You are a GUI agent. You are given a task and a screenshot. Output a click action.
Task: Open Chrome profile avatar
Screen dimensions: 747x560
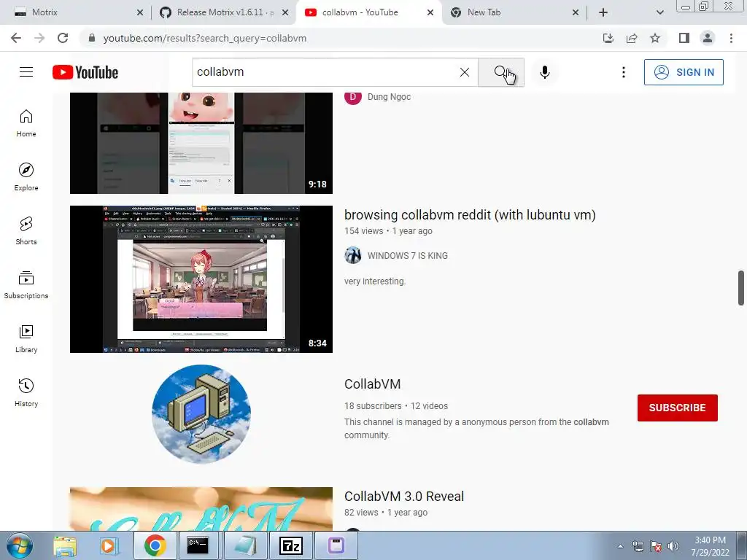(708, 38)
